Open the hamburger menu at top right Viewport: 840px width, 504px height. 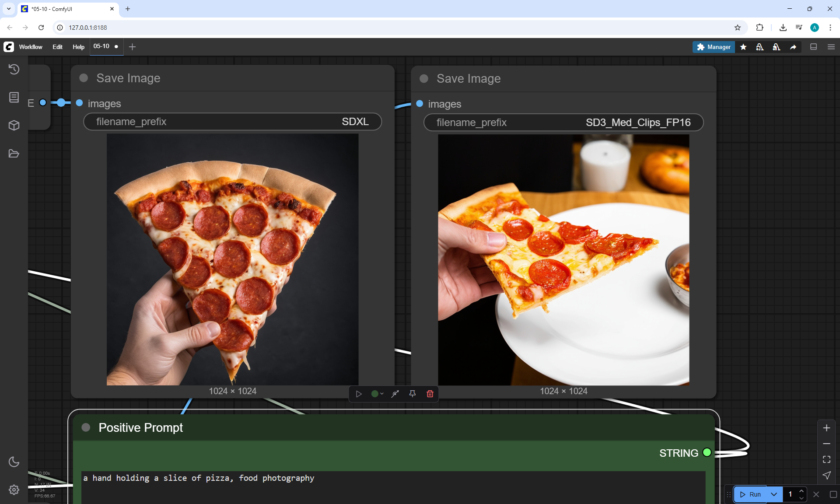point(831,47)
